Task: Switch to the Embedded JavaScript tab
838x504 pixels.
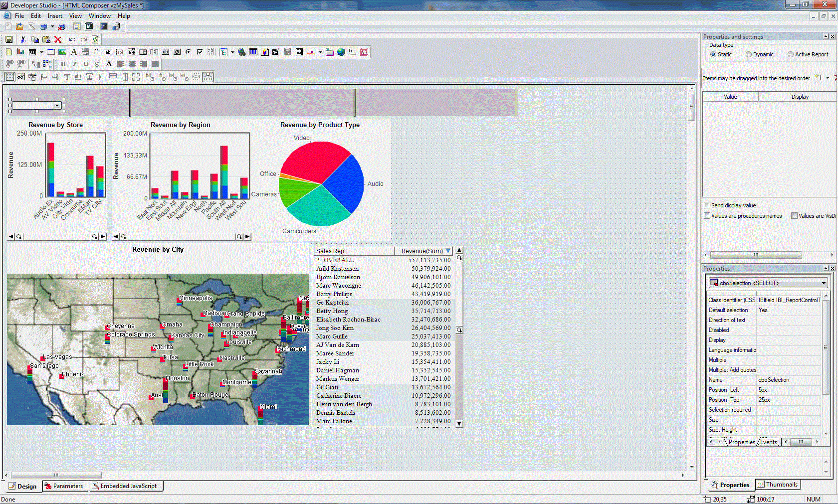Action: 127,486
